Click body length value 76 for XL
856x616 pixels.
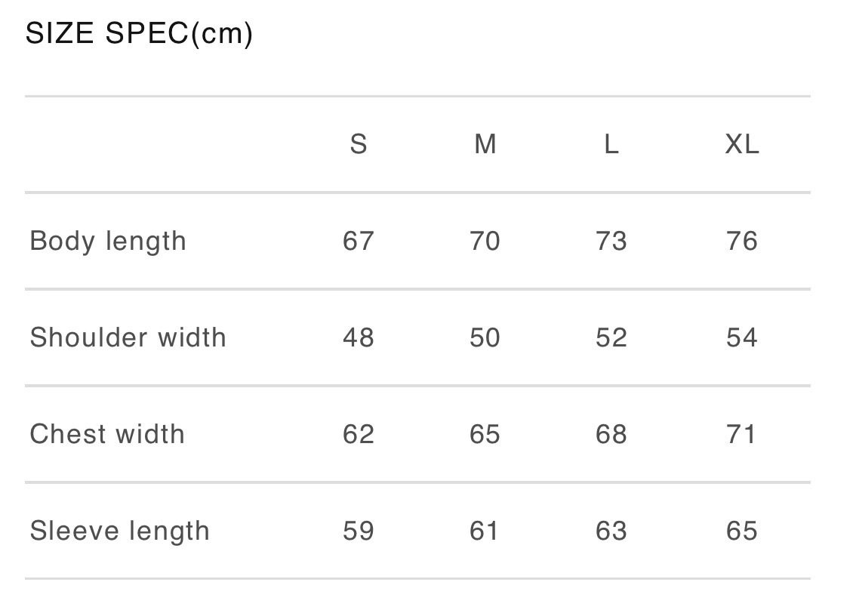[x=742, y=242]
